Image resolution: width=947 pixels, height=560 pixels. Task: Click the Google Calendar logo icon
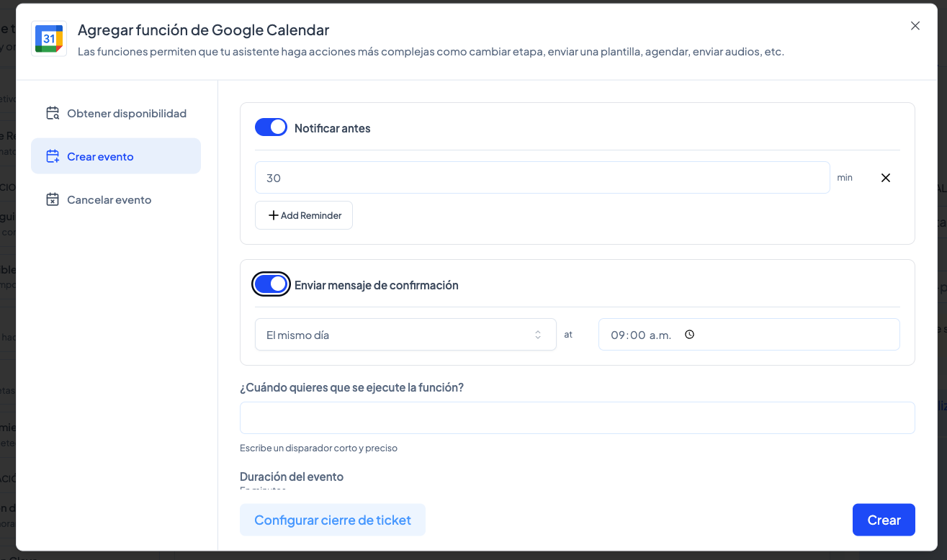[x=49, y=39]
